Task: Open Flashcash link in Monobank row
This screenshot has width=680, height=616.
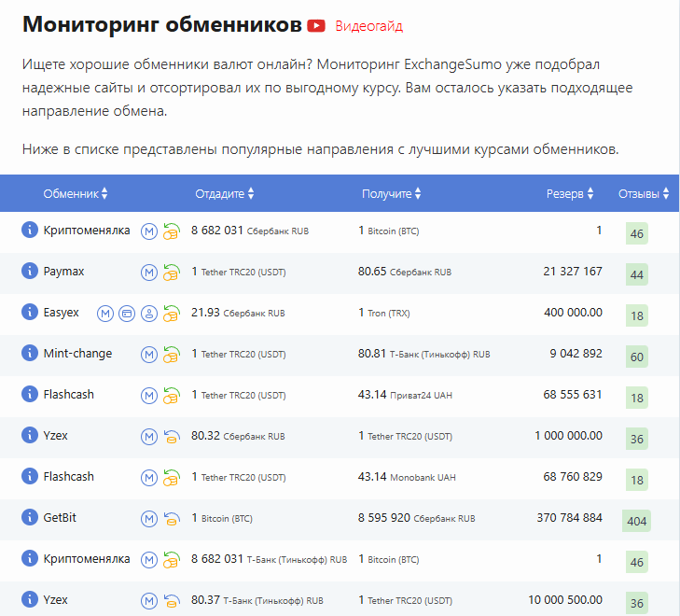Action: pos(68,476)
